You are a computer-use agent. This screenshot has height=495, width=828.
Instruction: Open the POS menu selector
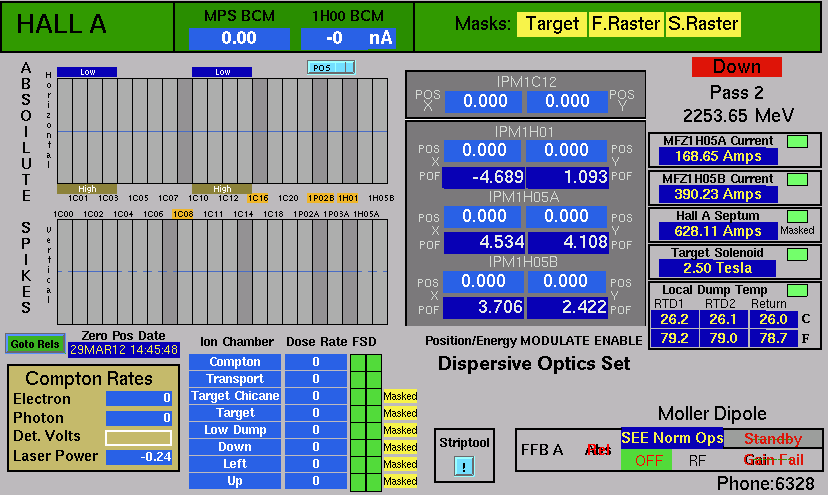tap(331, 68)
